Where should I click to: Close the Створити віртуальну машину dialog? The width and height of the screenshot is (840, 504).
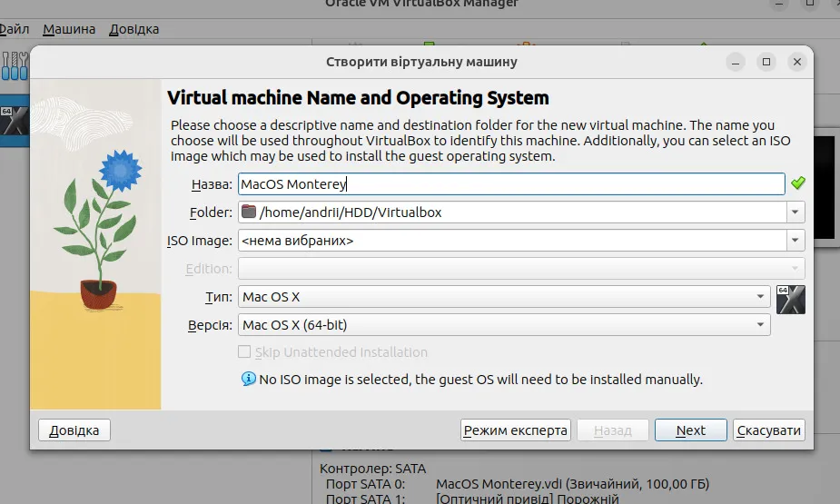click(x=797, y=62)
